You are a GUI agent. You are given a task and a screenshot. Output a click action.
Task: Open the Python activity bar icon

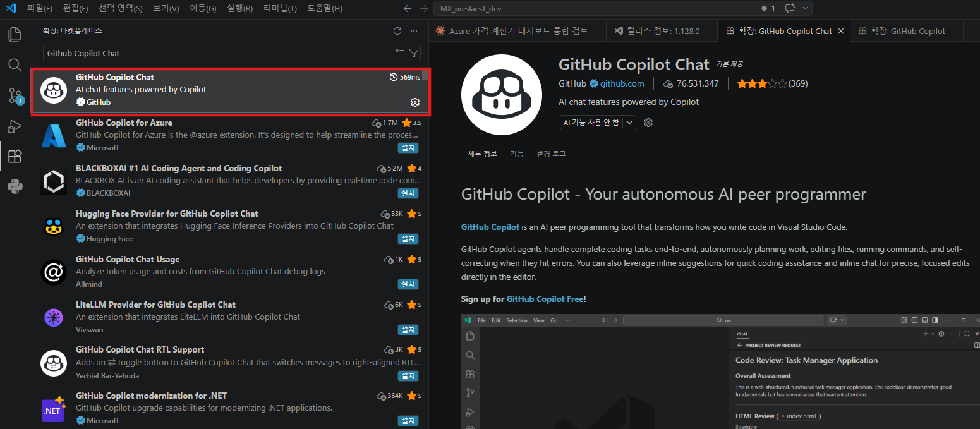tap(15, 186)
